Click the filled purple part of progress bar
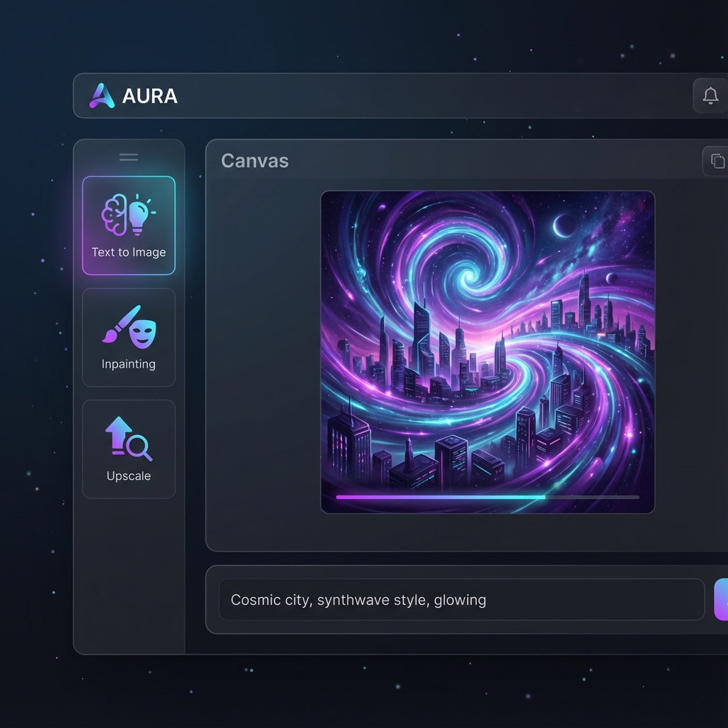 (x=441, y=498)
